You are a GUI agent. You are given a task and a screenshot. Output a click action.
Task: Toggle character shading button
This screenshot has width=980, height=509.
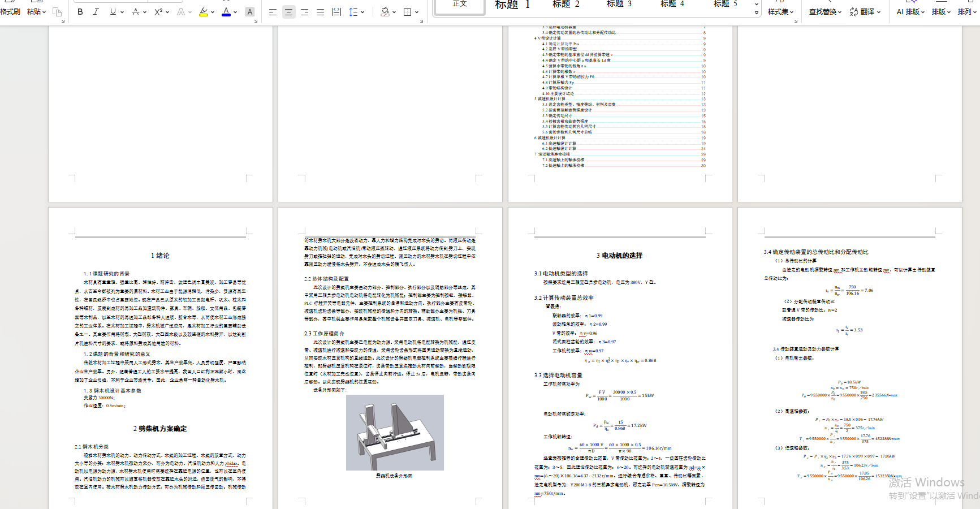(x=249, y=12)
